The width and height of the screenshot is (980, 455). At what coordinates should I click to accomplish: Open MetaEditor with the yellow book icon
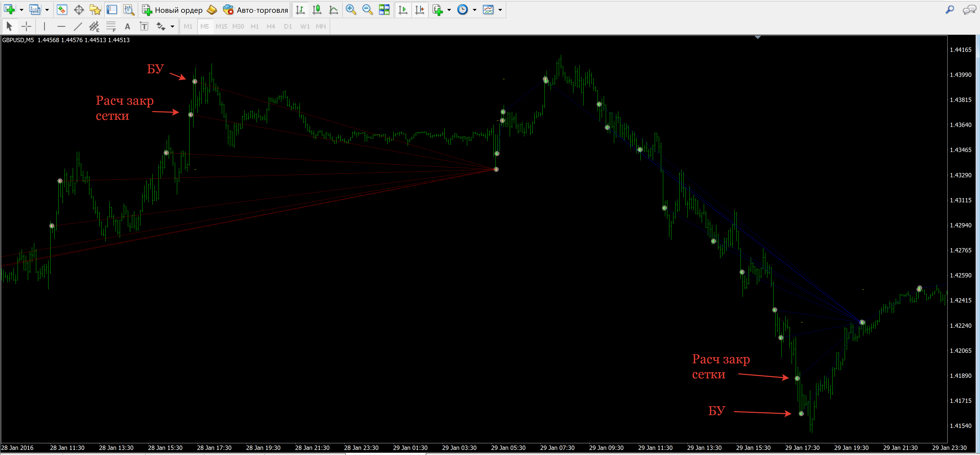[212, 10]
